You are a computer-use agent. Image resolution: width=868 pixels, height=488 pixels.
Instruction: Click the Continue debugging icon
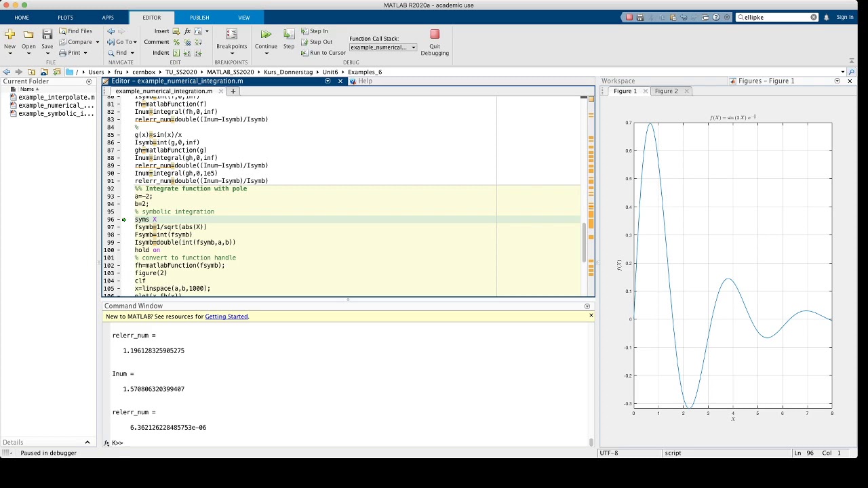(x=266, y=35)
